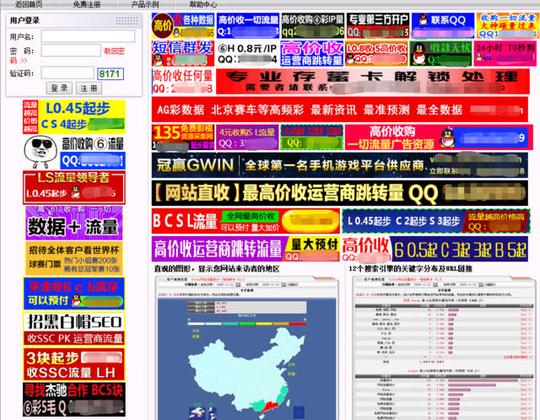Open the 135免费影视 banner
540x420 pixels.
(x=183, y=137)
